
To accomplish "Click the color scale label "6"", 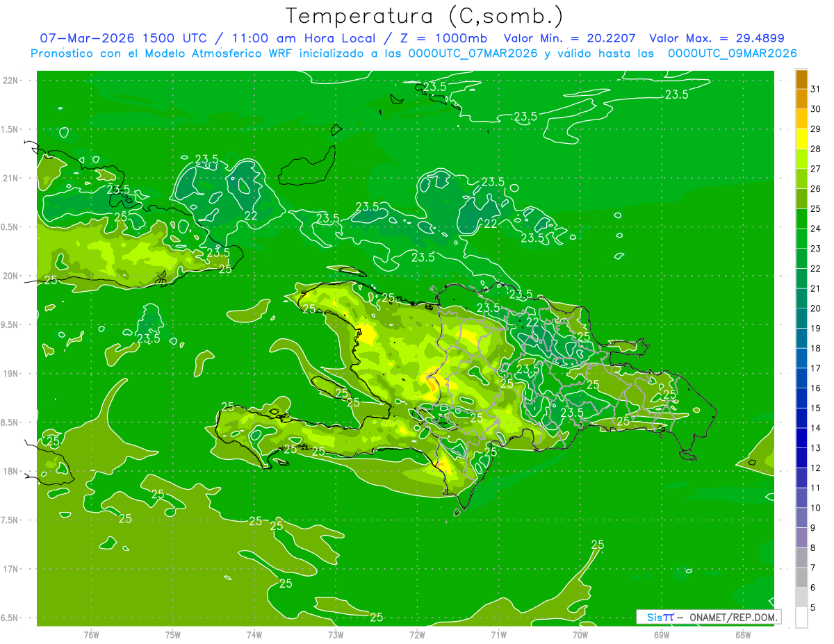I will pyautogui.click(x=813, y=588).
